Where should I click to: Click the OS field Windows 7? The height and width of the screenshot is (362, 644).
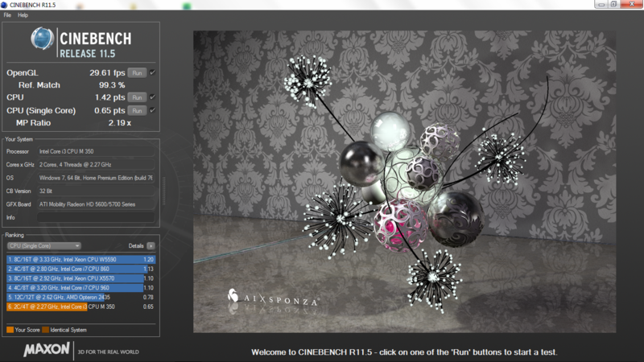(x=96, y=178)
